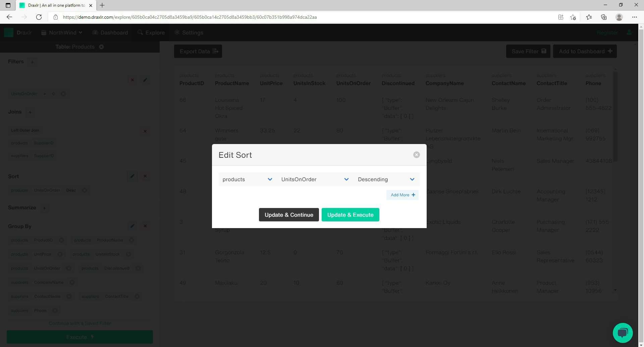Delete the filter with red X
The height and width of the screenshot is (347, 644).
click(x=132, y=80)
